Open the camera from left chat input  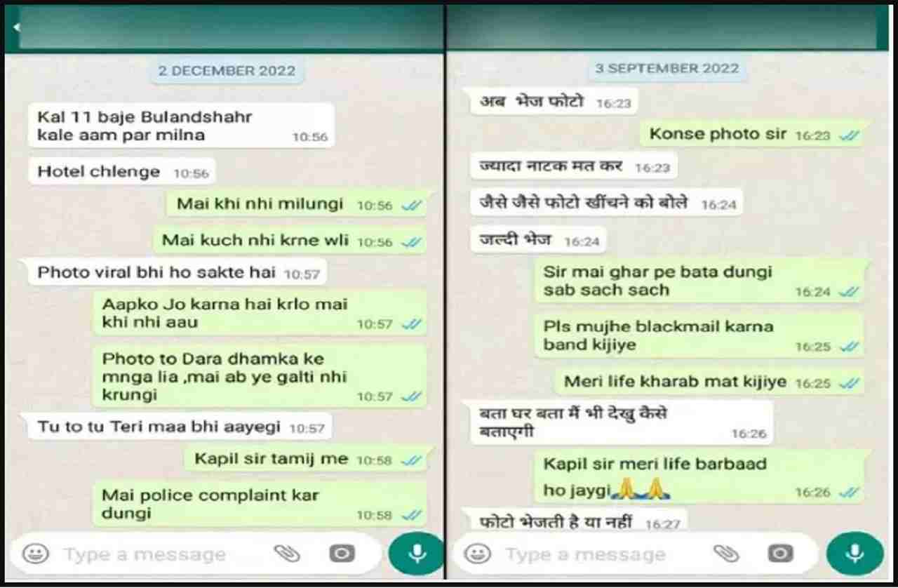point(342,554)
